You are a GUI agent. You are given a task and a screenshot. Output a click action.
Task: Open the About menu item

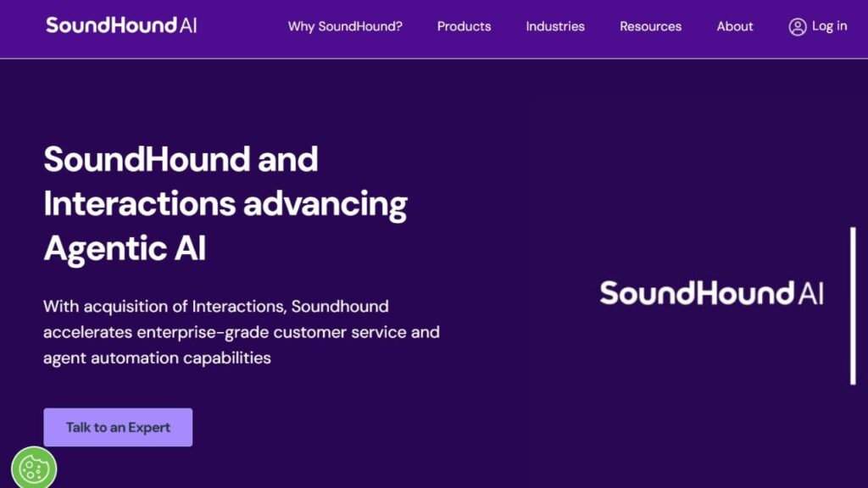(735, 26)
